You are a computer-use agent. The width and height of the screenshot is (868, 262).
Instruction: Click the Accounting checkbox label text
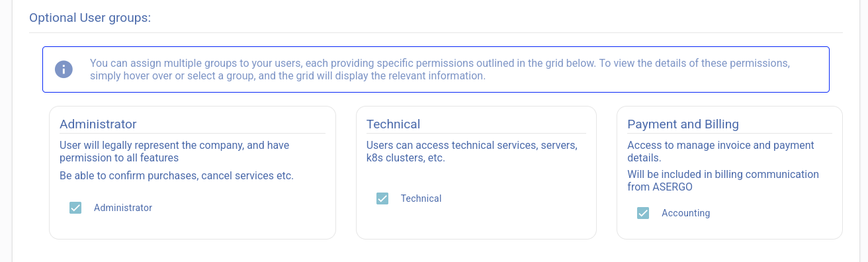point(685,213)
